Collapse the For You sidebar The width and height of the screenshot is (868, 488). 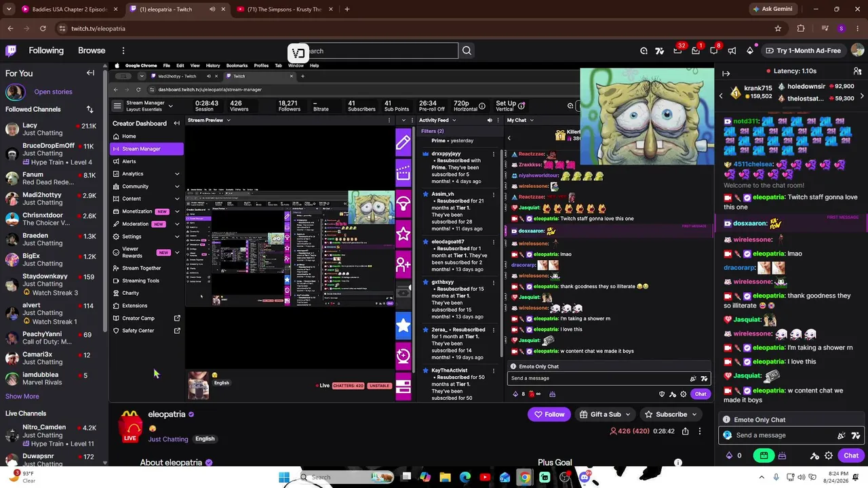tap(90, 73)
